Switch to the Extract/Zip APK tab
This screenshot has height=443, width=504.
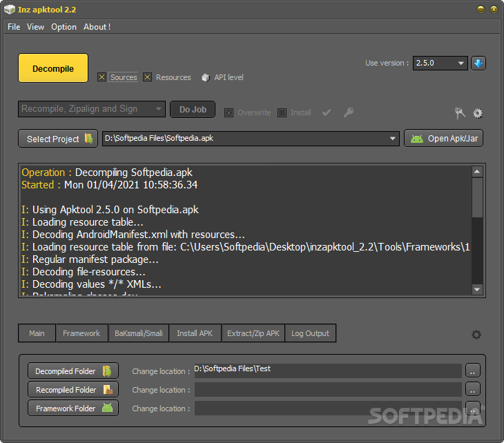pyautogui.click(x=253, y=333)
